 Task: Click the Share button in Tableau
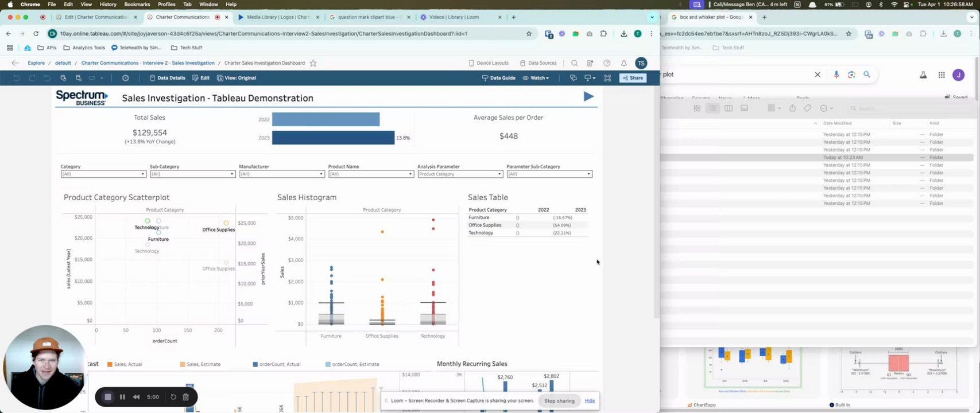click(633, 78)
